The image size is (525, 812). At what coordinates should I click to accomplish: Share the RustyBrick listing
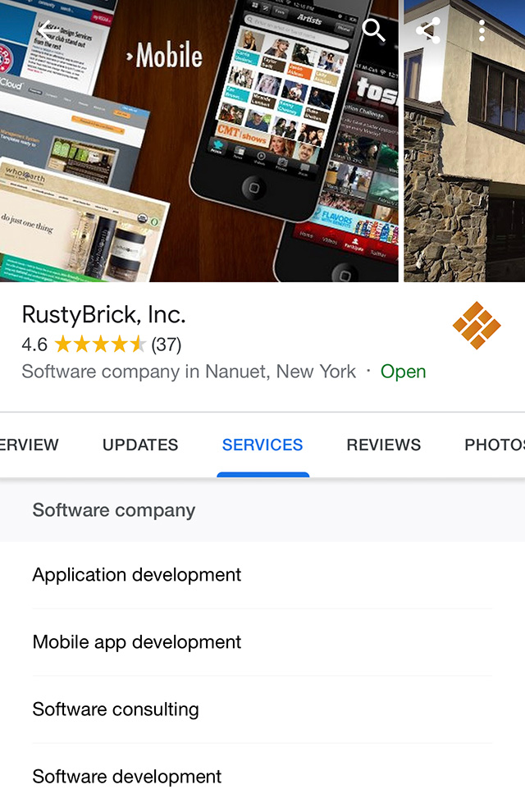point(428,30)
